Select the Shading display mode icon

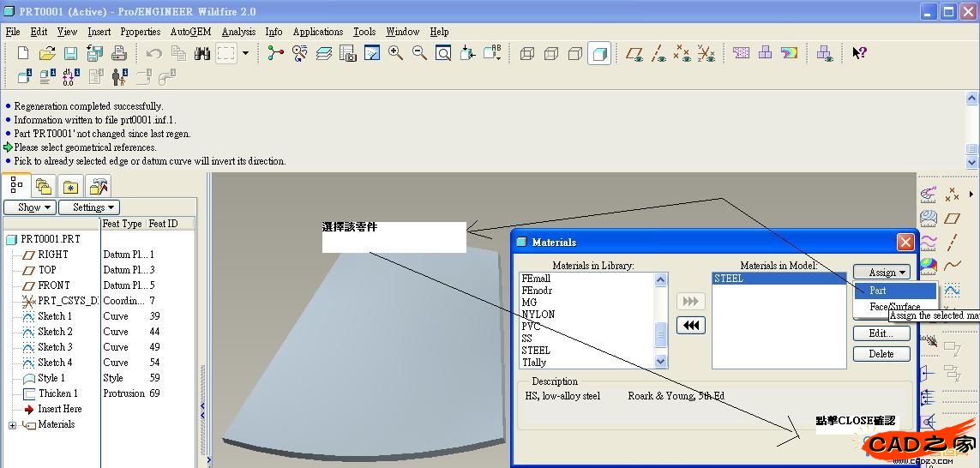(x=599, y=53)
